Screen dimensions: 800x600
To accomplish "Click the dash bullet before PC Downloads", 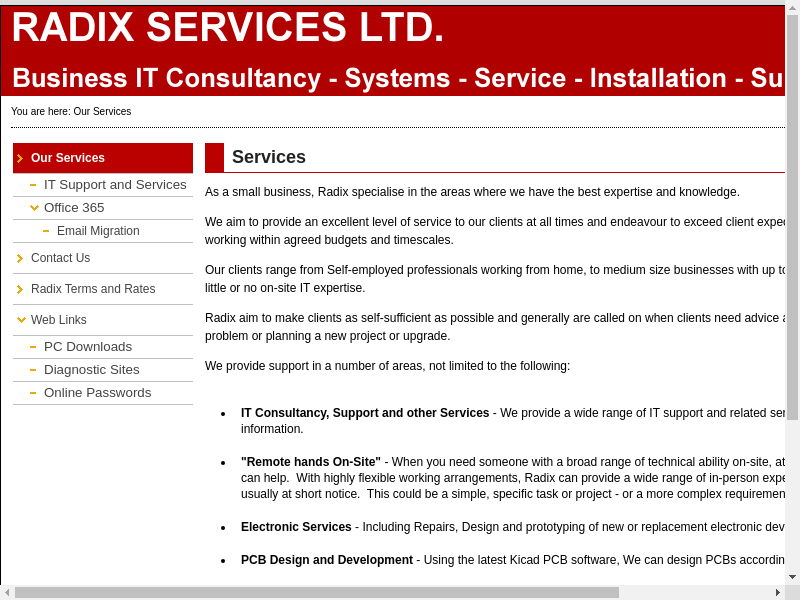I will [x=33, y=347].
